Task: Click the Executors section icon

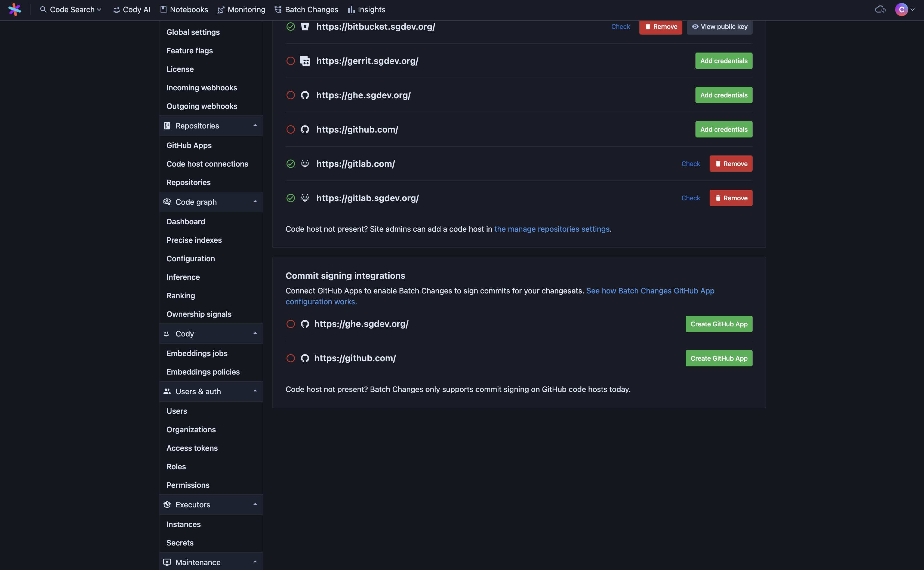Action: point(167,504)
